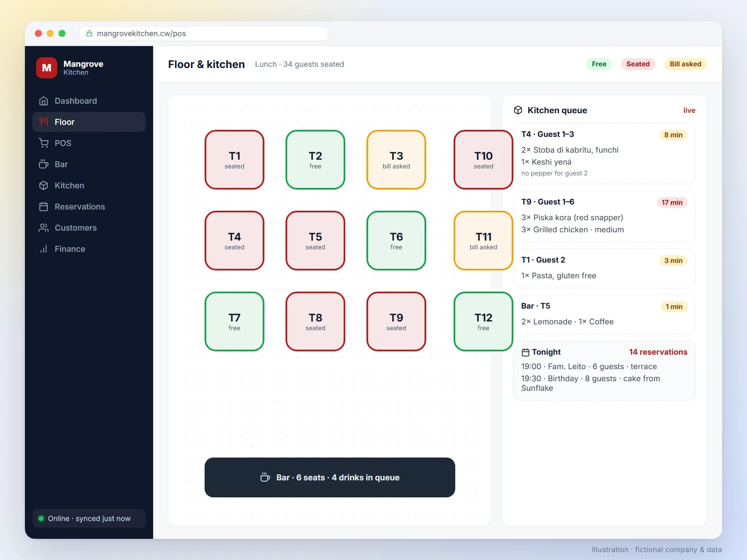Click the live indicator in Kitchen queue
This screenshot has width=747, height=560.
tap(689, 110)
